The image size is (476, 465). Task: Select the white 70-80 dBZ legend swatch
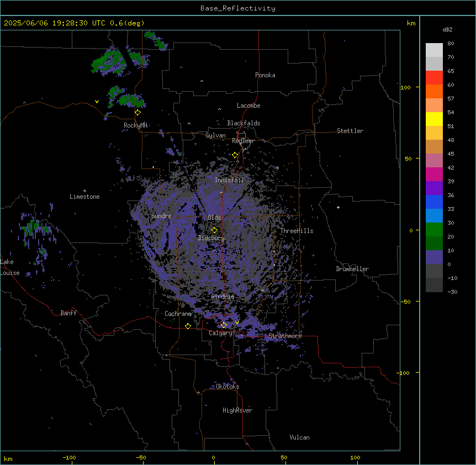click(434, 50)
